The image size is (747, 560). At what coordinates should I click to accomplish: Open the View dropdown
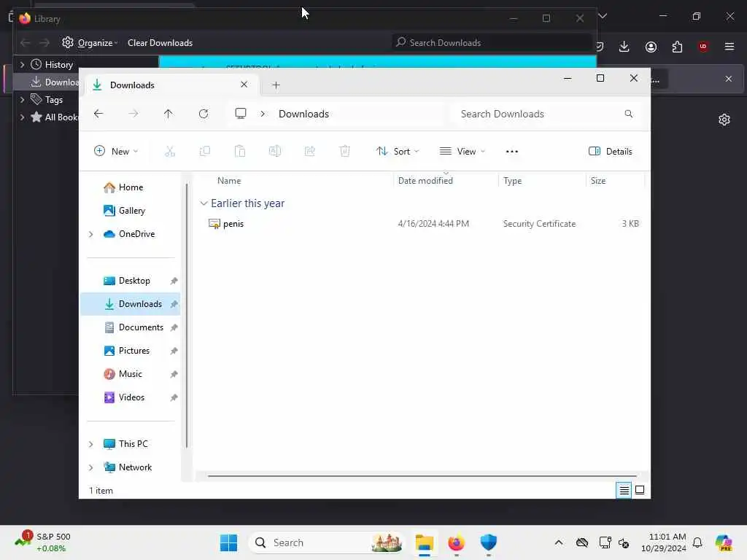462,152
